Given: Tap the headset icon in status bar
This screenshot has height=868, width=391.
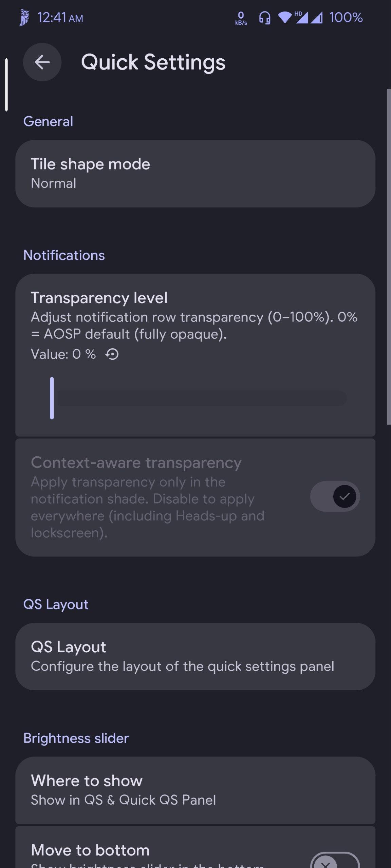Looking at the screenshot, I should tap(264, 18).
